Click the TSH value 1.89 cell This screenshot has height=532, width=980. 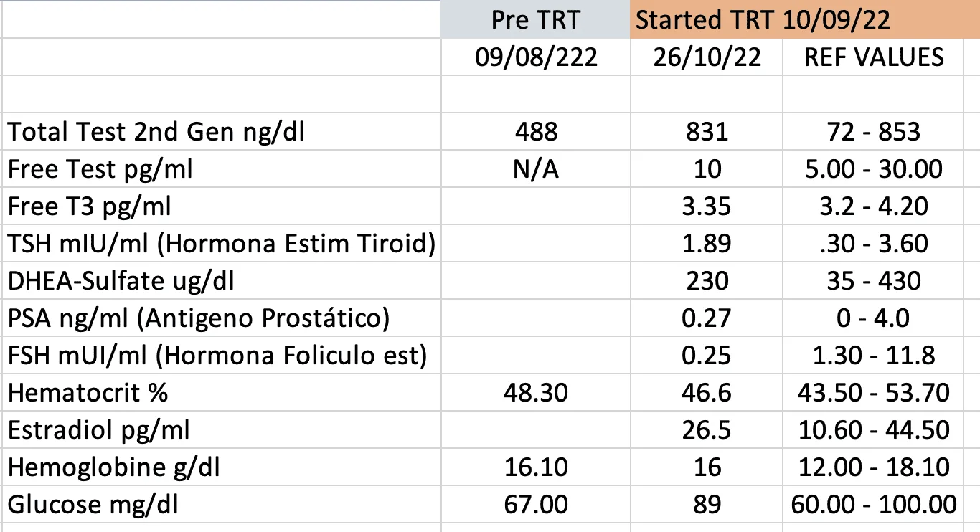pos(707,244)
